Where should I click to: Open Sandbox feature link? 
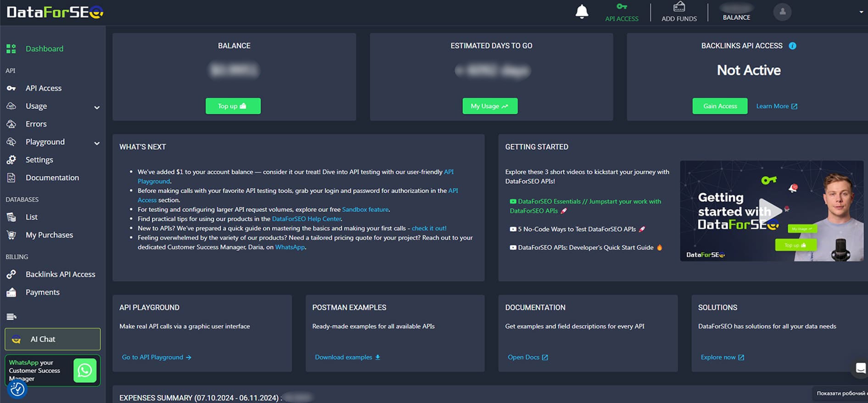coord(365,209)
